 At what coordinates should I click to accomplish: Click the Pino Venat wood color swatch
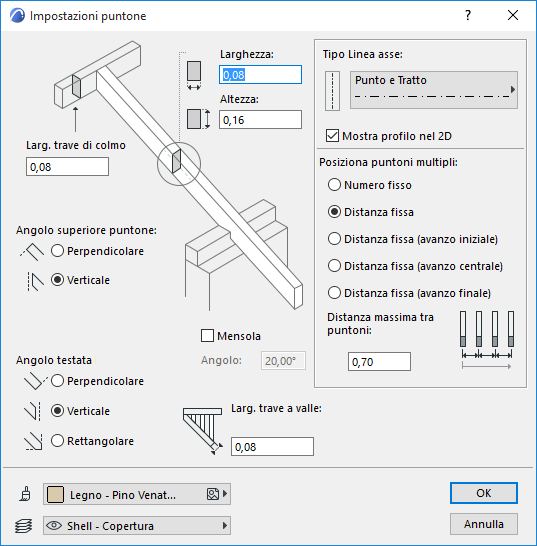(55, 494)
